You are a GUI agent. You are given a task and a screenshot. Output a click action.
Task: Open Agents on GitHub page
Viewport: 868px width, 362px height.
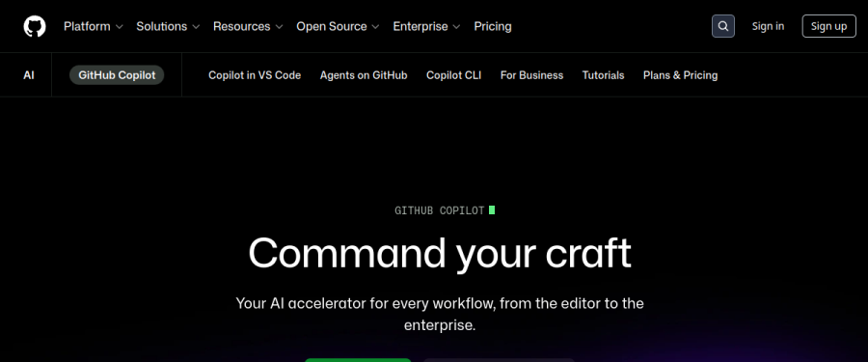point(364,75)
